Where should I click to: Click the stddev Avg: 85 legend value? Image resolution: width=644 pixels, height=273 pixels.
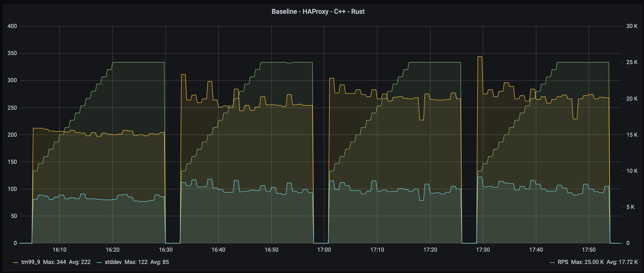tap(160, 262)
